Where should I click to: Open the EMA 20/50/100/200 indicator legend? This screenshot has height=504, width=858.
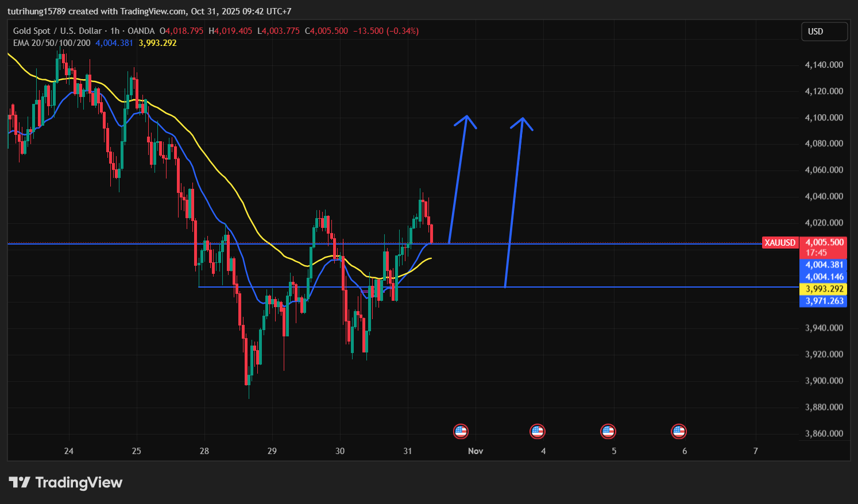pyautogui.click(x=52, y=43)
